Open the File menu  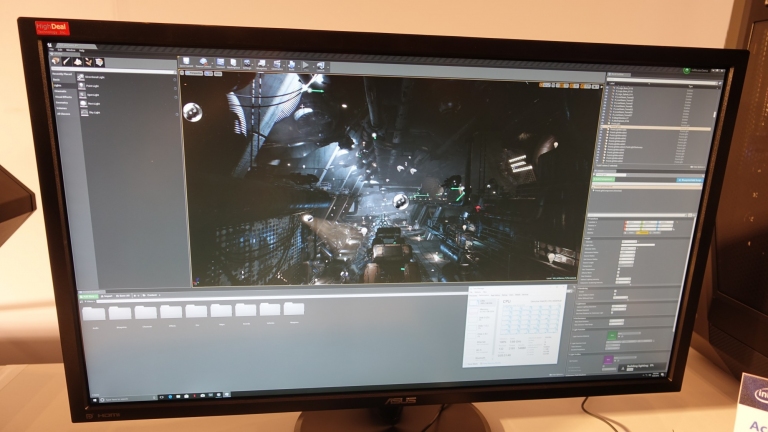pos(51,49)
